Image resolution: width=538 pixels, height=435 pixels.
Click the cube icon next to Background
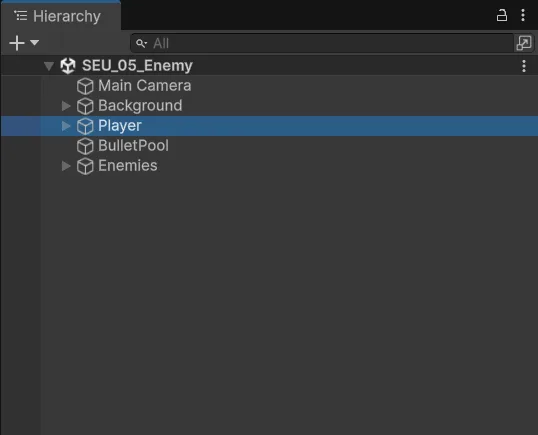pos(85,106)
